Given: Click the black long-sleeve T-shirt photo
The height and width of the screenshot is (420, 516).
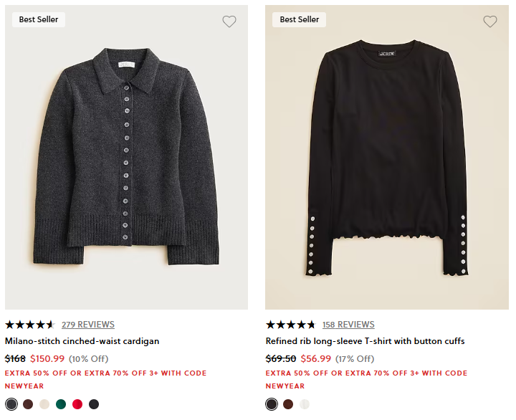Looking at the screenshot, I should coord(387,158).
